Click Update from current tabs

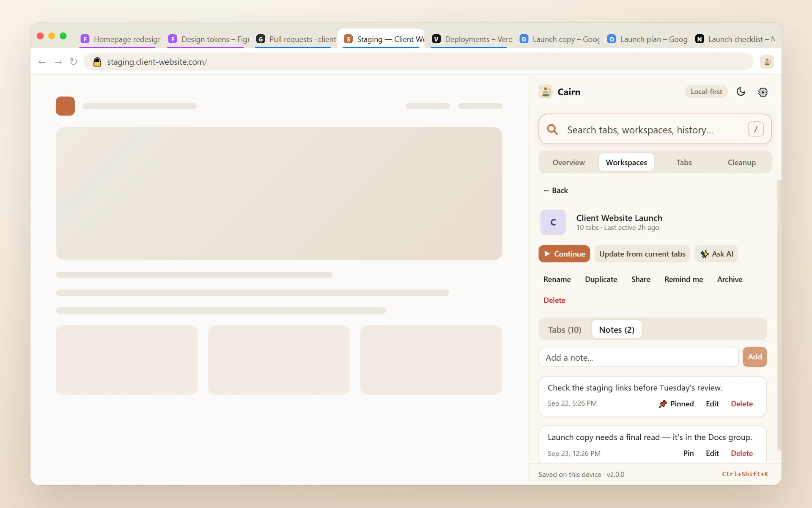click(642, 254)
